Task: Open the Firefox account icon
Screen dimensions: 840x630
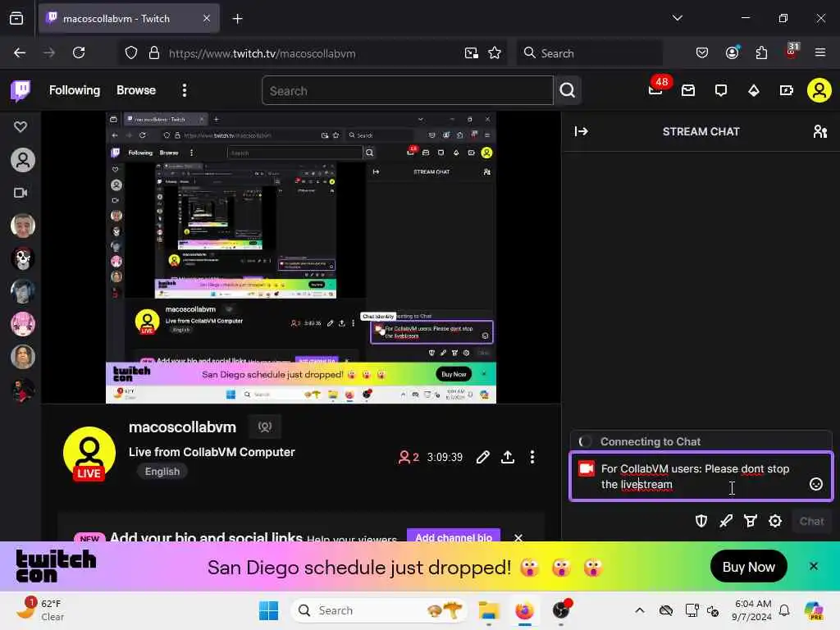Action: 733,53
